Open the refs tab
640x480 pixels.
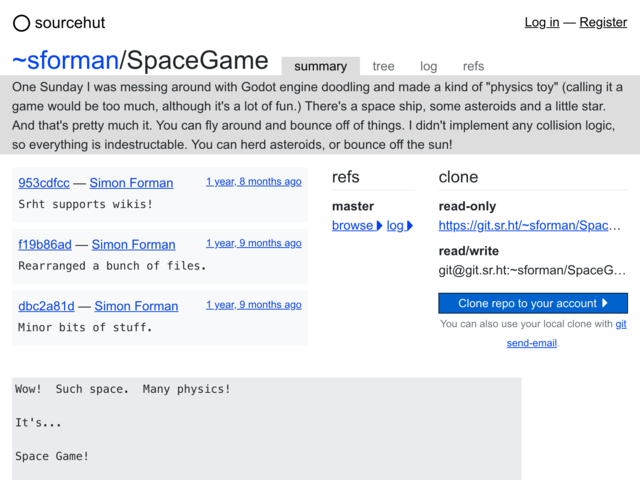point(473,66)
